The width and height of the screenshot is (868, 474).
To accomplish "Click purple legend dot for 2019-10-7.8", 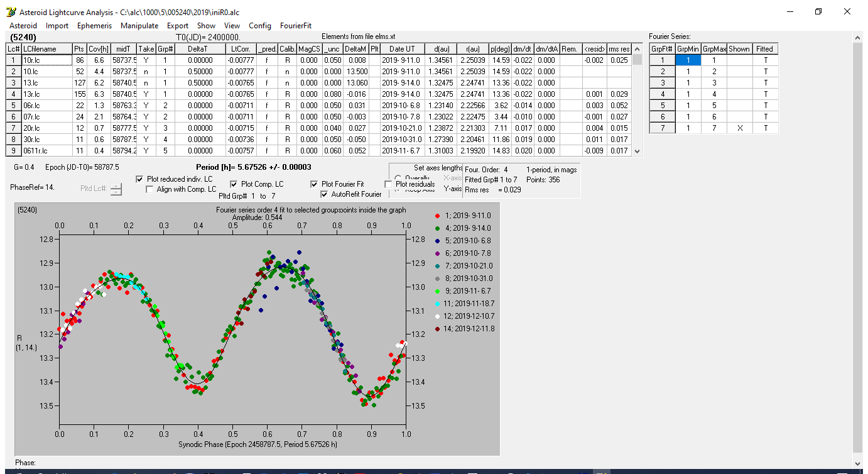I will pyautogui.click(x=437, y=253).
